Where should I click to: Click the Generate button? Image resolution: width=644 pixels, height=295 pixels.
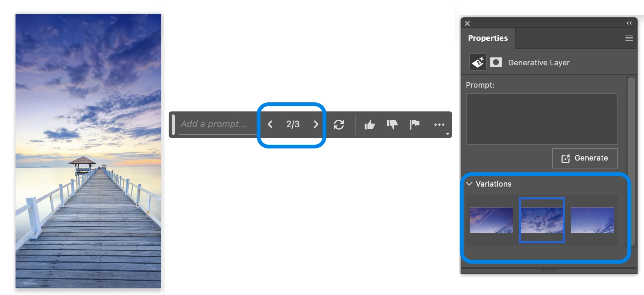point(585,158)
